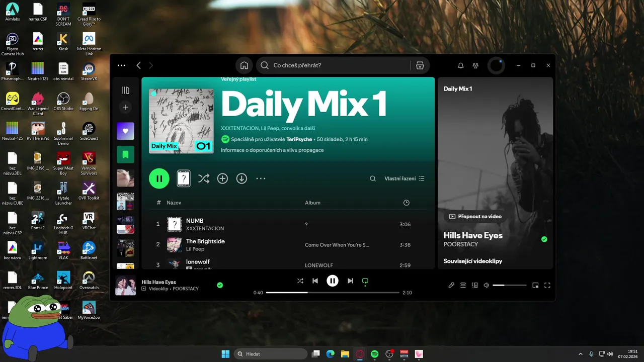Viewport: 644px width, 362px height.
Task: Open the green bookmark Episodes item
Action: 125,154
